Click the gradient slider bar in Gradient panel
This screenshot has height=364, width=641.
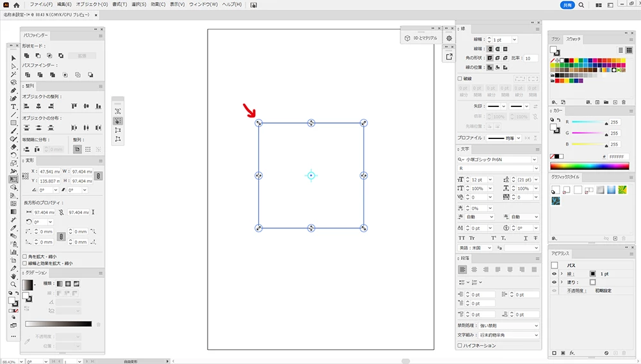pyautogui.click(x=58, y=324)
